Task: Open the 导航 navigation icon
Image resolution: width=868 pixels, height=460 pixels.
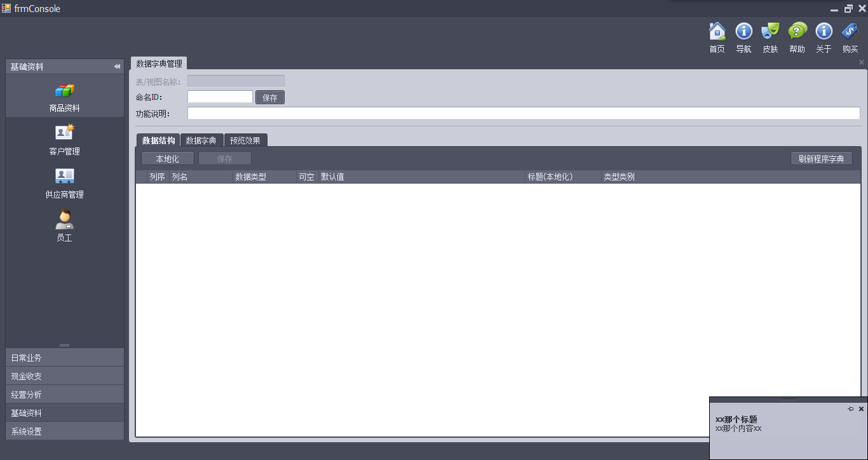Action: (743, 32)
